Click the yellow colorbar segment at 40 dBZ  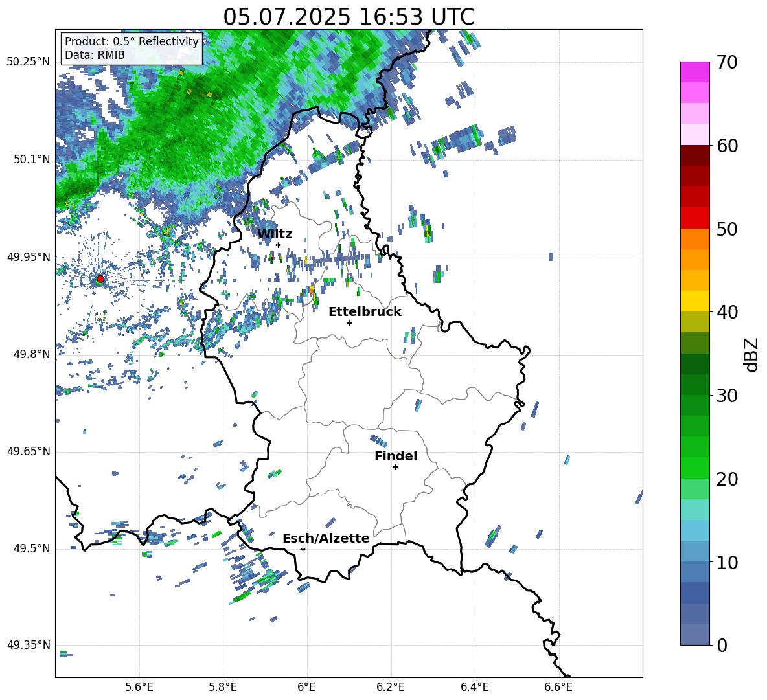695,302
